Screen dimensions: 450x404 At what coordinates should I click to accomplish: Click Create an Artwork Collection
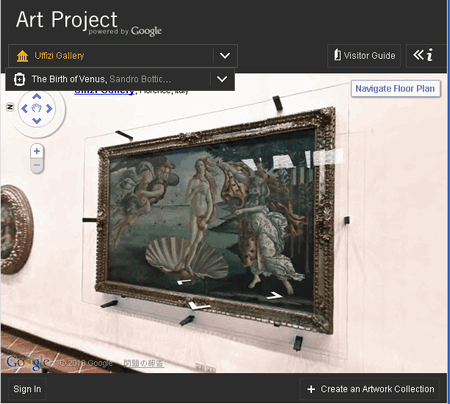point(370,389)
